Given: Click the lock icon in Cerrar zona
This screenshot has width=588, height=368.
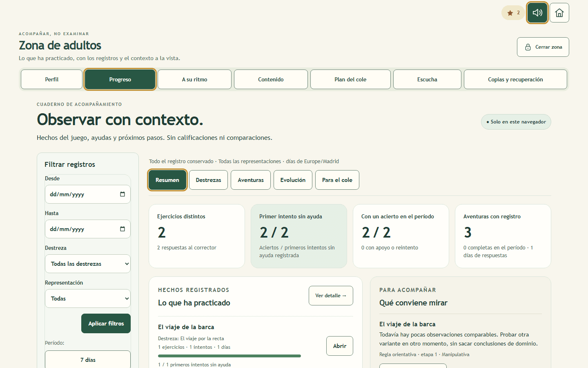Looking at the screenshot, I should click(x=528, y=47).
